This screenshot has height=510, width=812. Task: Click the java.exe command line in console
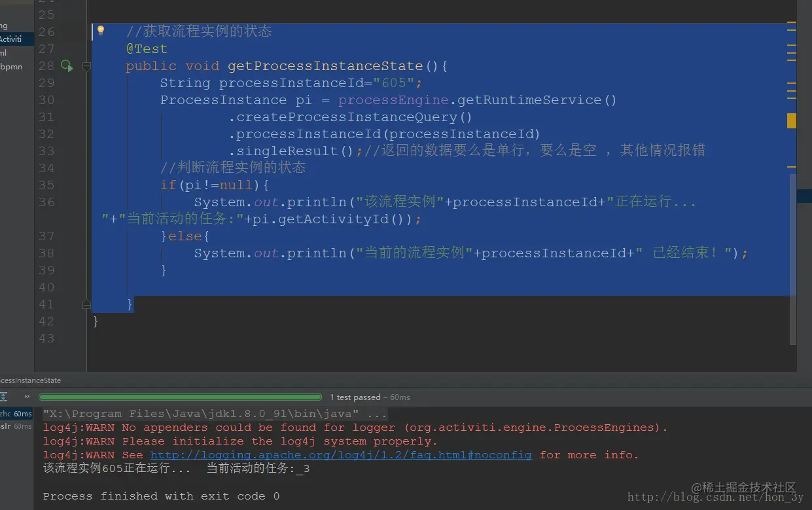pyautogui.click(x=215, y=414)
